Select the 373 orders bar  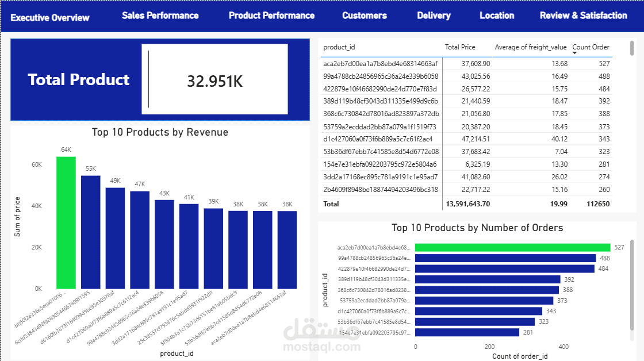point(484,301)
